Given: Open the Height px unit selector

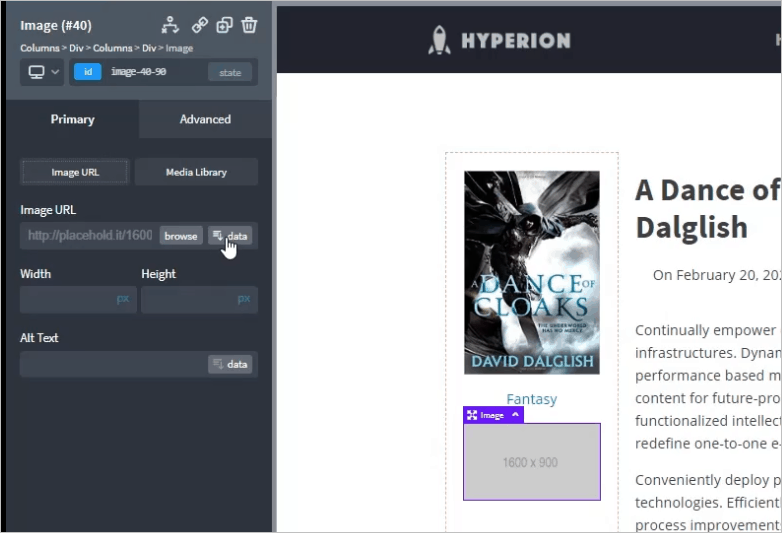Looking at the screenshot, I should (x=243, y=299).
